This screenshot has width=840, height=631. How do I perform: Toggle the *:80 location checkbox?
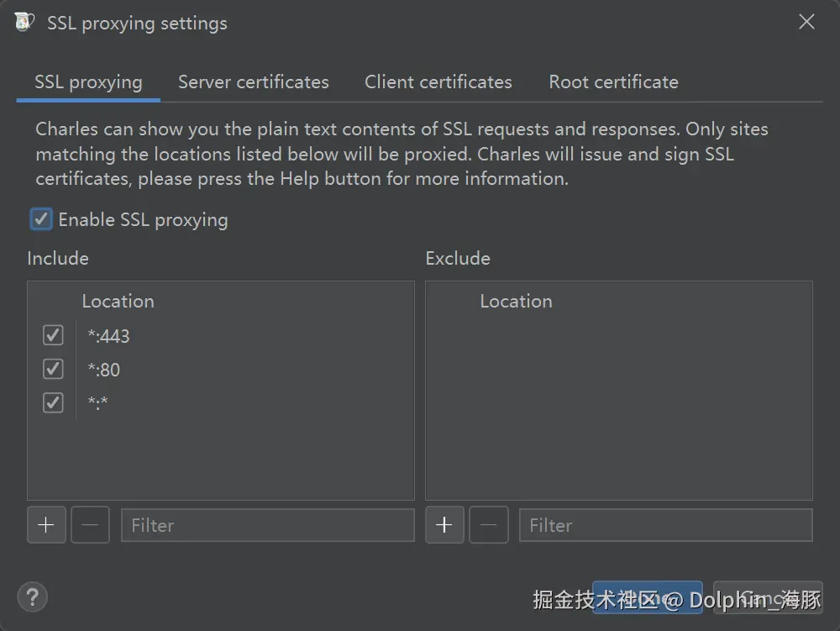pos(53,370)
